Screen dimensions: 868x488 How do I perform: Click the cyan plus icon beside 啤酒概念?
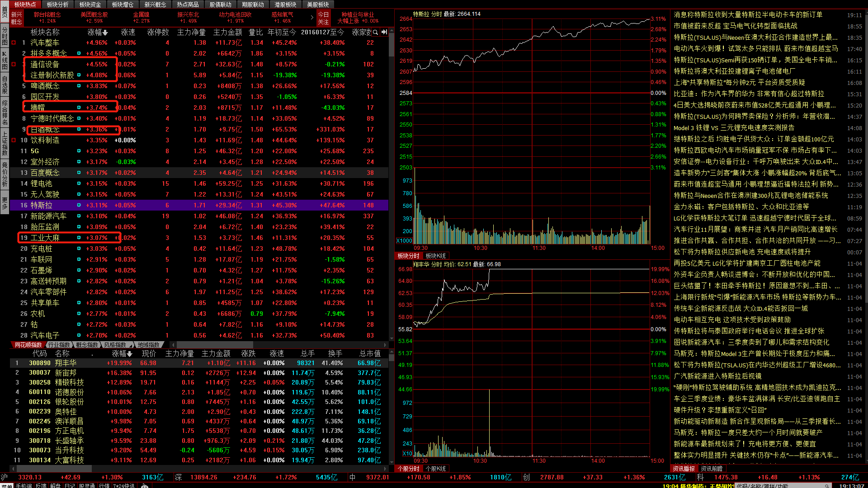pyautogui.click(x=79, y=86)
